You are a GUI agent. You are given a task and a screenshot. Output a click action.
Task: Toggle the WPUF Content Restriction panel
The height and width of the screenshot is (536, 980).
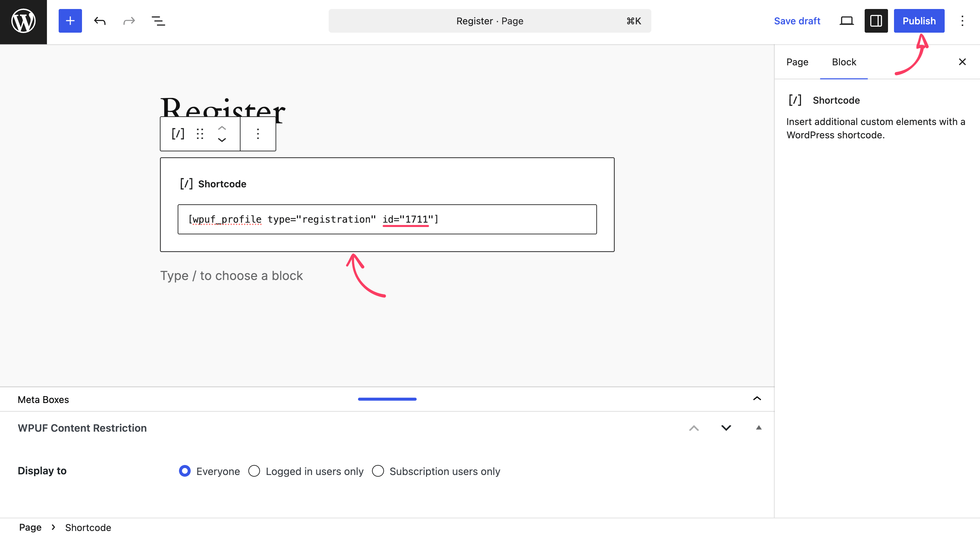point(759,428)
